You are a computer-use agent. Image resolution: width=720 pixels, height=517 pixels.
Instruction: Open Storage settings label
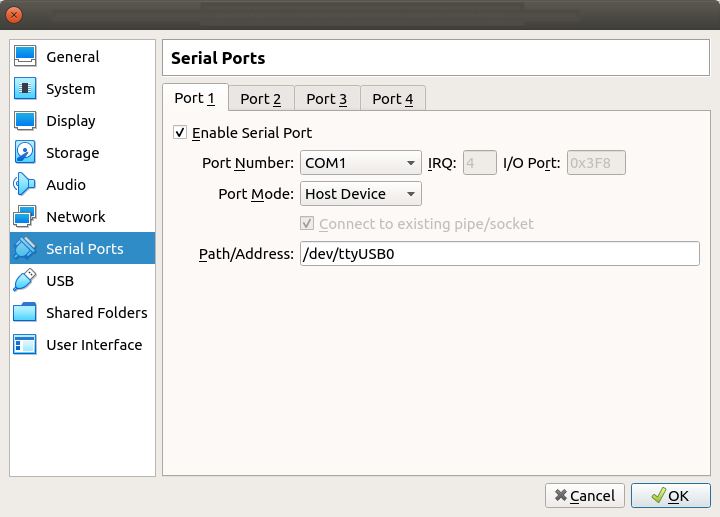73,153
